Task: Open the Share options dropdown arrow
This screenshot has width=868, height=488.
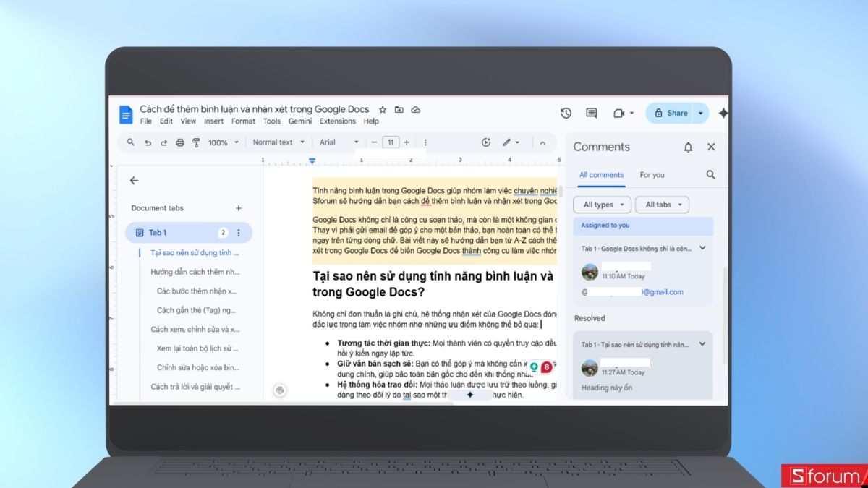Action: pos(700,114)
